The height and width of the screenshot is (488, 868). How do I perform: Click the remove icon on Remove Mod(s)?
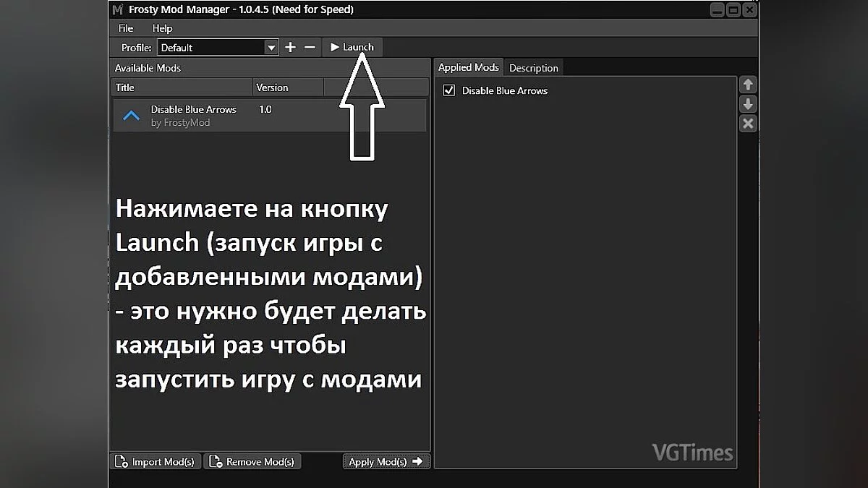tap(216, 461)
